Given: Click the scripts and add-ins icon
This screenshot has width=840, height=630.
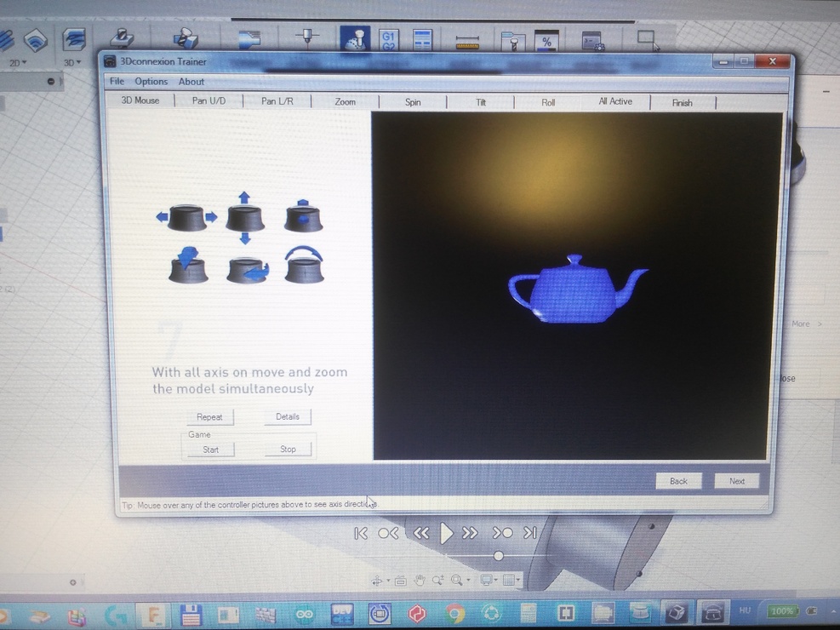Looking at the screenshot, I should pyautogui.click(x=593, y=41).
